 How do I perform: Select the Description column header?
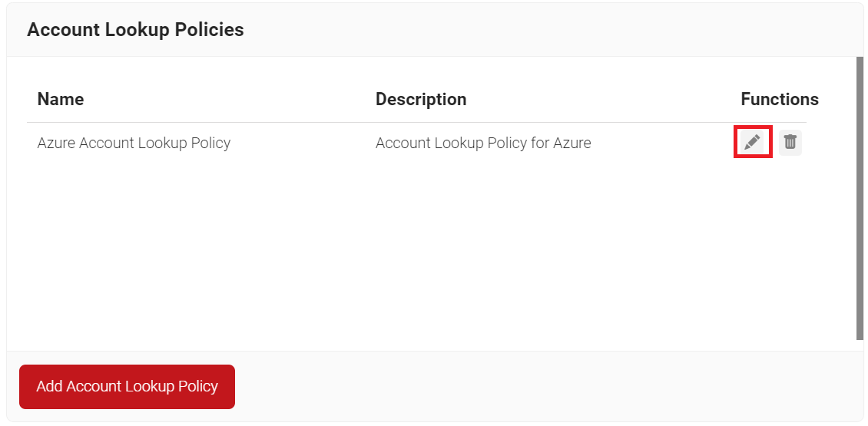click(420, 99)
